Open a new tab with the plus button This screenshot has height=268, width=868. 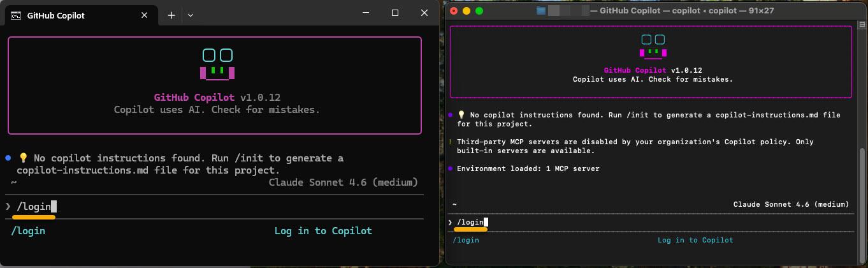point(171,15)
